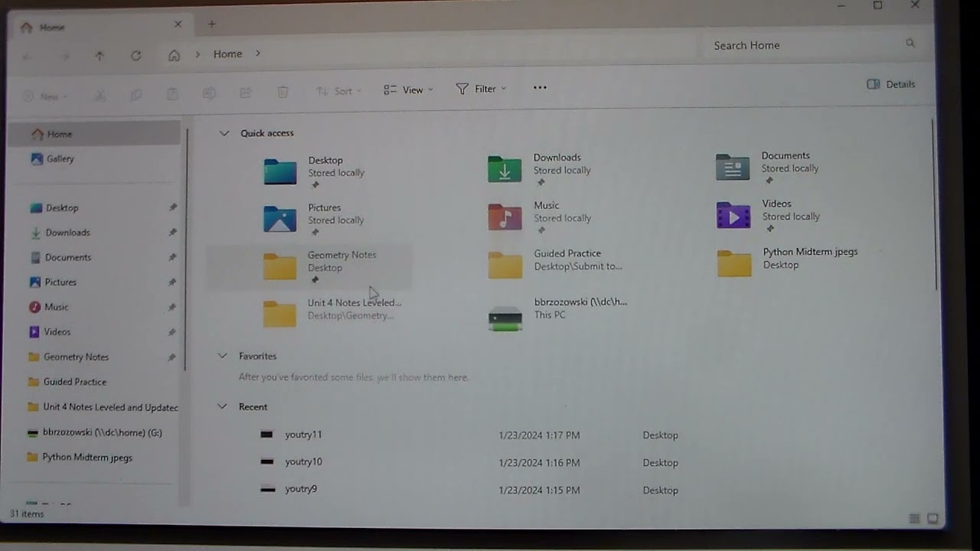Switch to large thumbnails view icon
This screenshot has height=551, width=980.
tap(933, 519)
